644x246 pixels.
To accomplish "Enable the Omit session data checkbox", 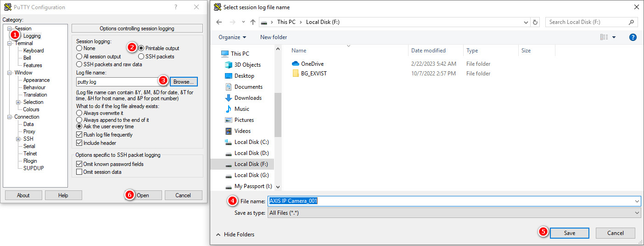I will coord(79,172).
